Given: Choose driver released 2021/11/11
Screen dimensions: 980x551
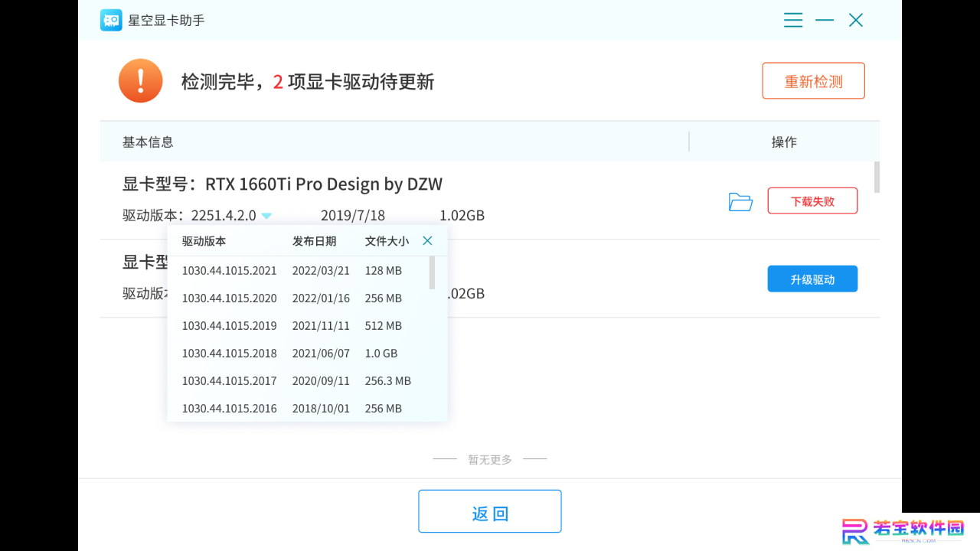Looking at the screenshot, I should tap(299, 325).
